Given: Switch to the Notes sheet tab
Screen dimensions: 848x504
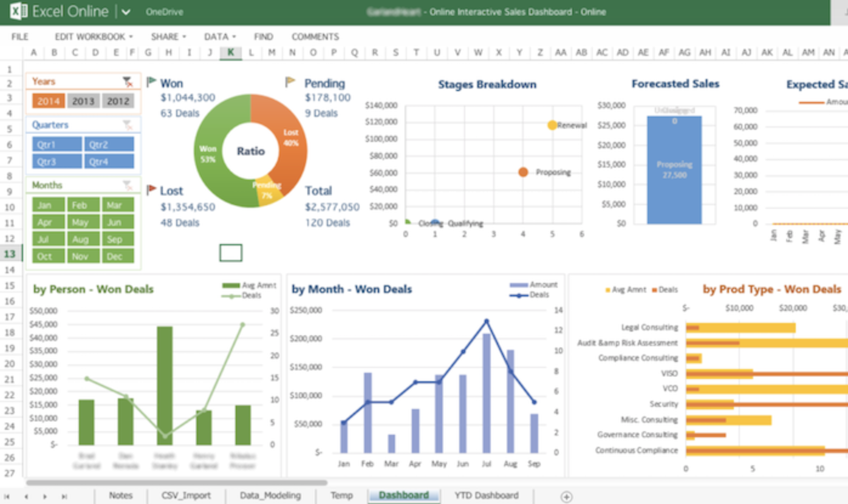Looking at the screenshot, I should 120,495.
